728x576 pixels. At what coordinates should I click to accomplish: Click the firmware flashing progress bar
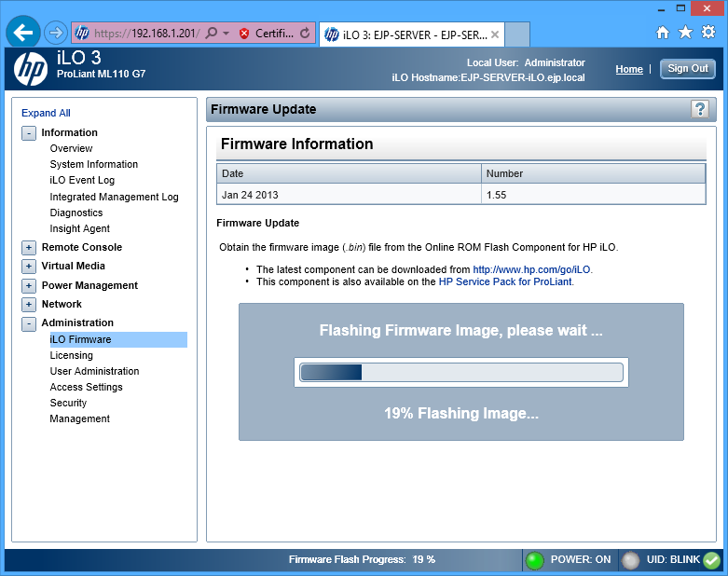(461, 372)
